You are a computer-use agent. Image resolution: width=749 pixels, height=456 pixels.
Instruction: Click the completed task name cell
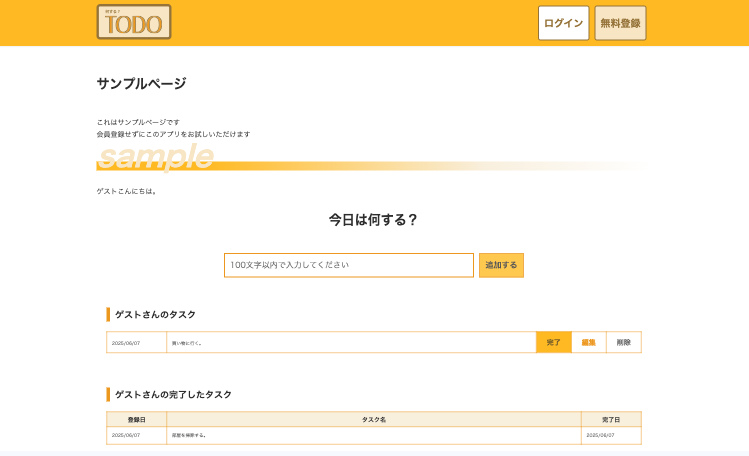click(x=373, y=435)
